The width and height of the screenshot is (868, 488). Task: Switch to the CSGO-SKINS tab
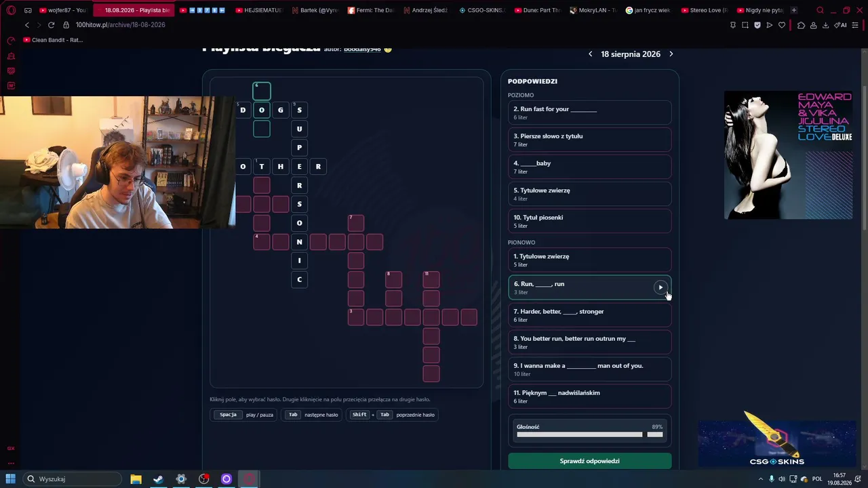pos(481,10)
